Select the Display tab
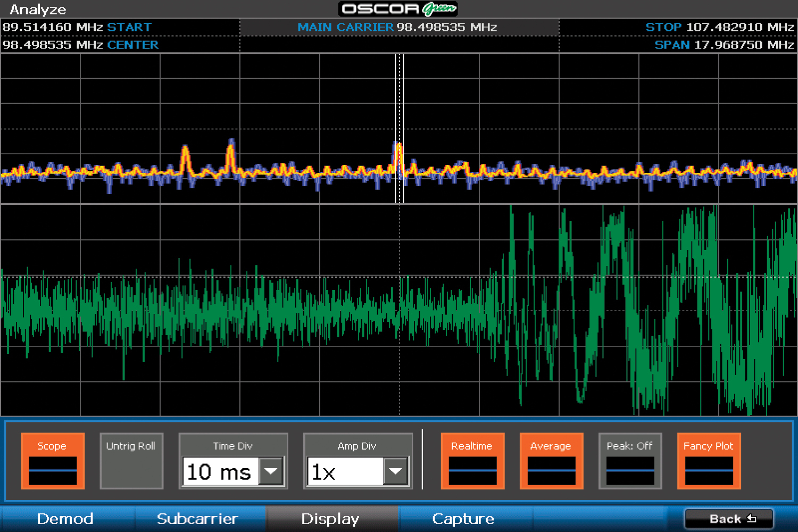Image resolution: width=798 pixels, height=532 pixels. tap(330, 519)
